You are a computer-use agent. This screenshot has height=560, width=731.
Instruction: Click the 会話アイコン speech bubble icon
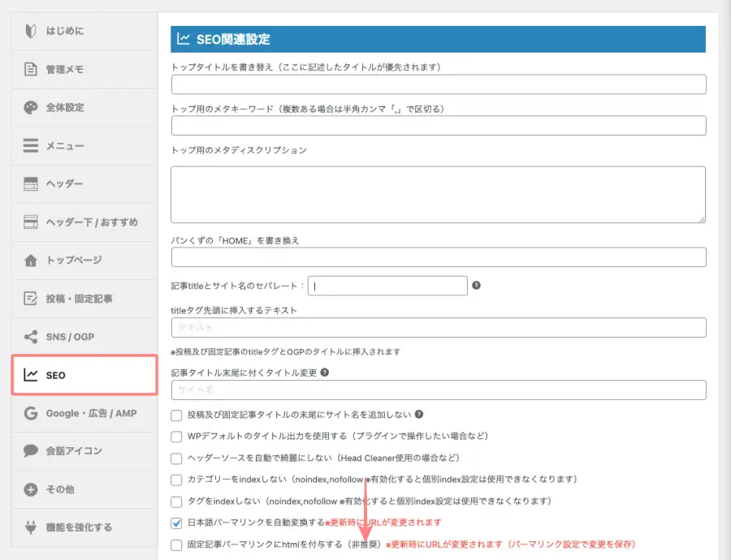pyautogui.click(x=32, y=451)
